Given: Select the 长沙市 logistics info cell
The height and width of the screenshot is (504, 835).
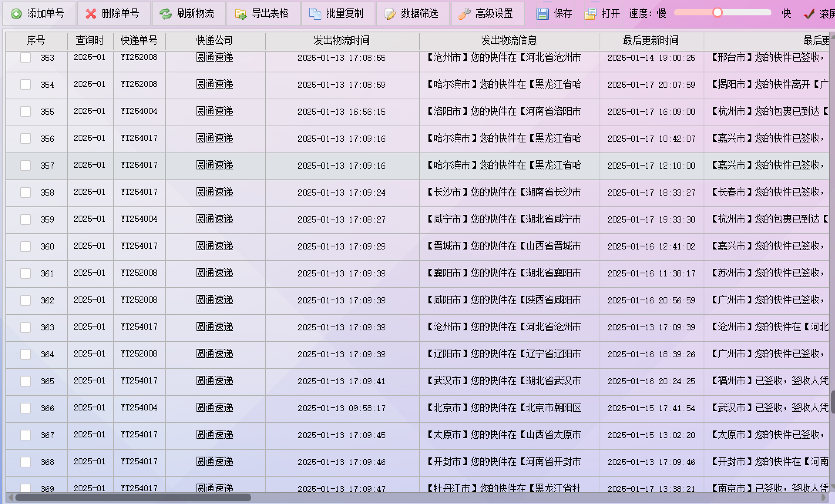Looking at the screenshot, I should pyautogui.click(x=509, y=193).
